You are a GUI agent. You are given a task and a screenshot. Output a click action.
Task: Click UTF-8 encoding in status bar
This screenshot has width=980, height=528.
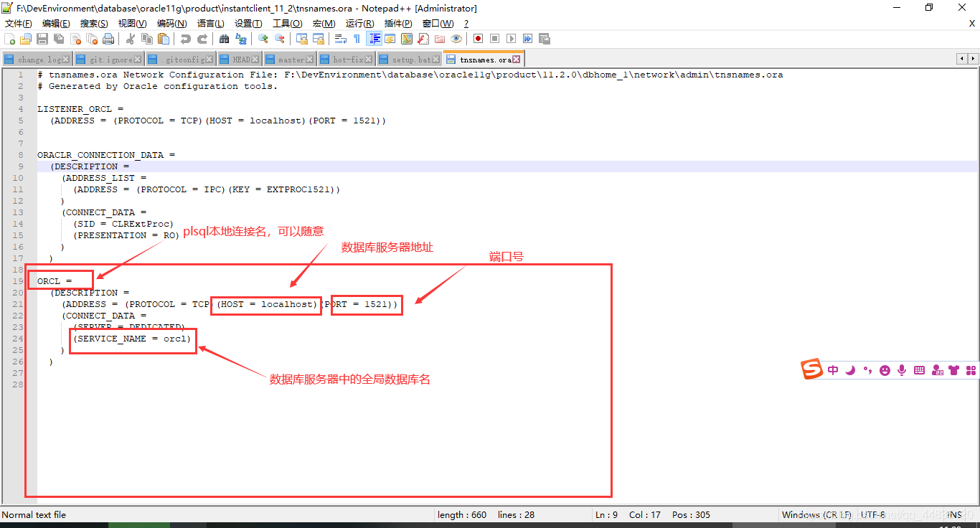[873, 514]
